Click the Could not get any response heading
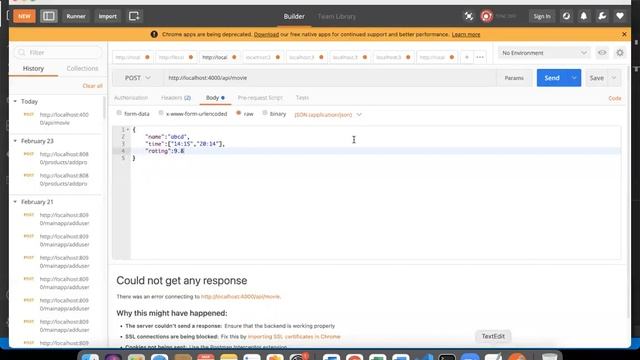Viewport: 640px width, 360px height. (x=182, y=280)
